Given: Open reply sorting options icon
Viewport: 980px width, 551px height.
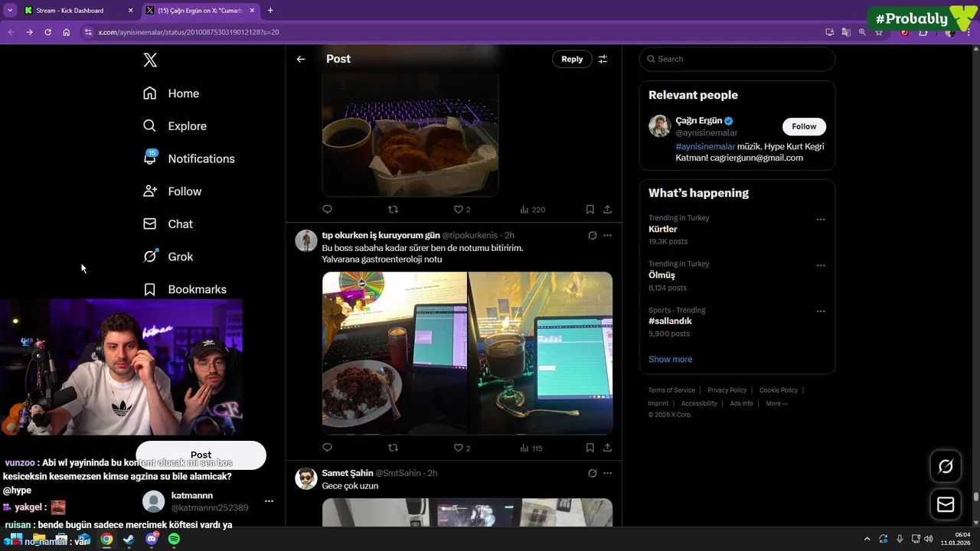Looking at the screenshot, I should pyautogui.click(x=603, y=59).
